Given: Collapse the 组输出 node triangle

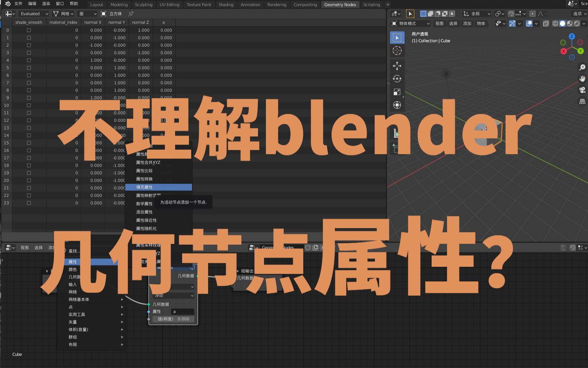Looking at the screenshot, I should 238,271.
